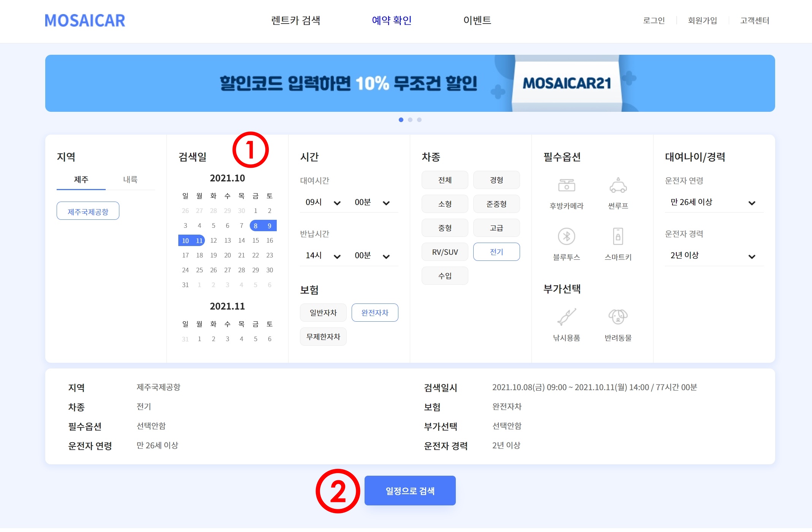This screenshot has width=812, height=532.
Task: Switch to the 내륙 region tab
Action: pyautogui.click(x=131, y=179)
